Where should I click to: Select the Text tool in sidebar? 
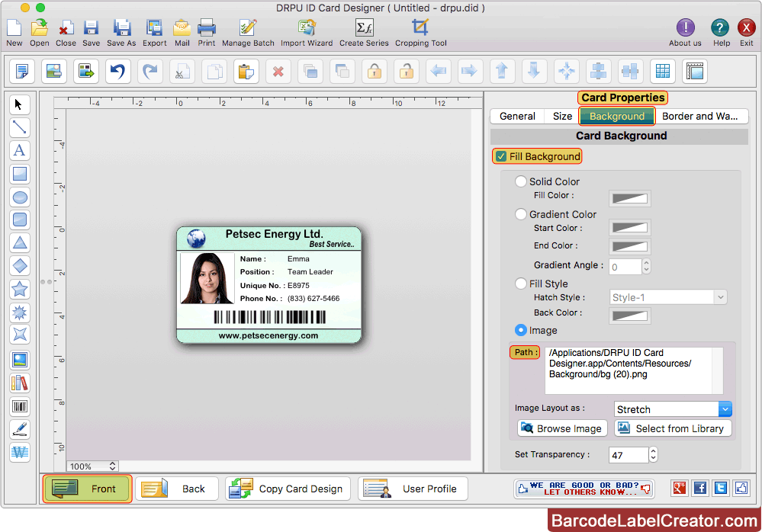(x=20, y=151)
